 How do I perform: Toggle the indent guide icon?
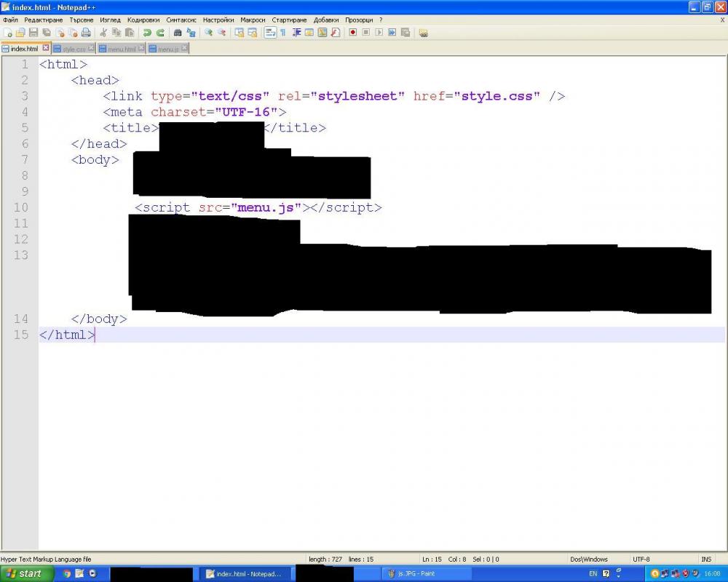296,33
